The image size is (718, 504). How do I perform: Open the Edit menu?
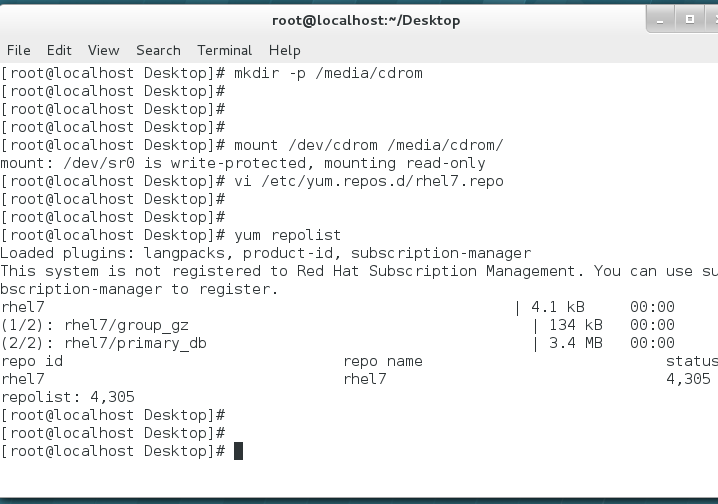coord(59,50)
